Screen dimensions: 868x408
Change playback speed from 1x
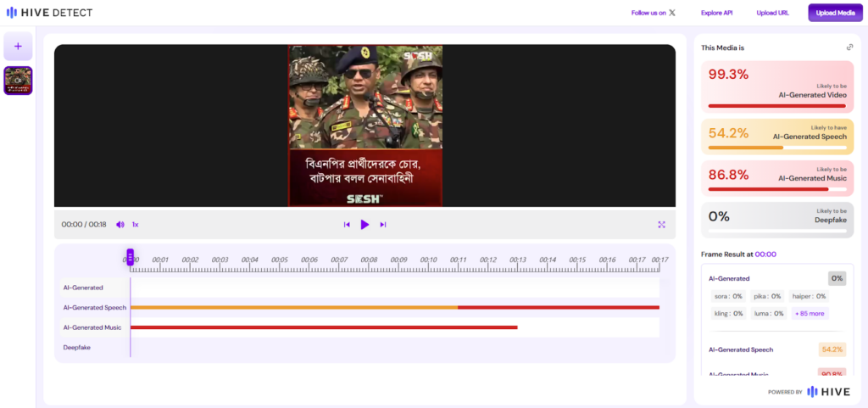click(x=135, y=225)
